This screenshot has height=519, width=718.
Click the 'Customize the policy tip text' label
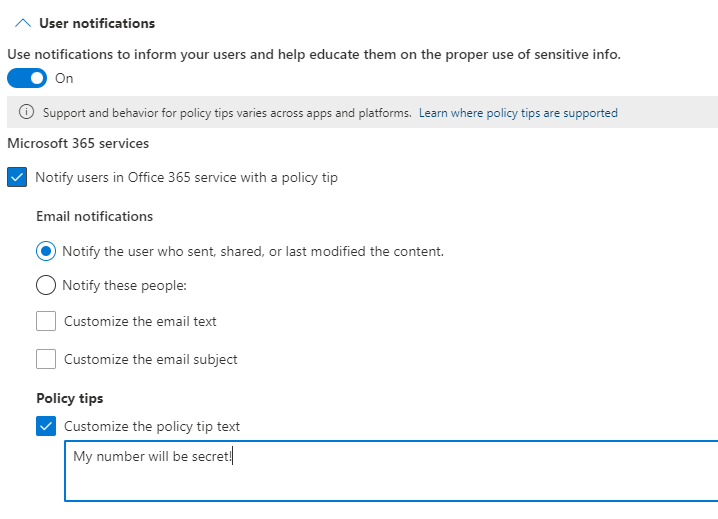[x=152, y=426]
